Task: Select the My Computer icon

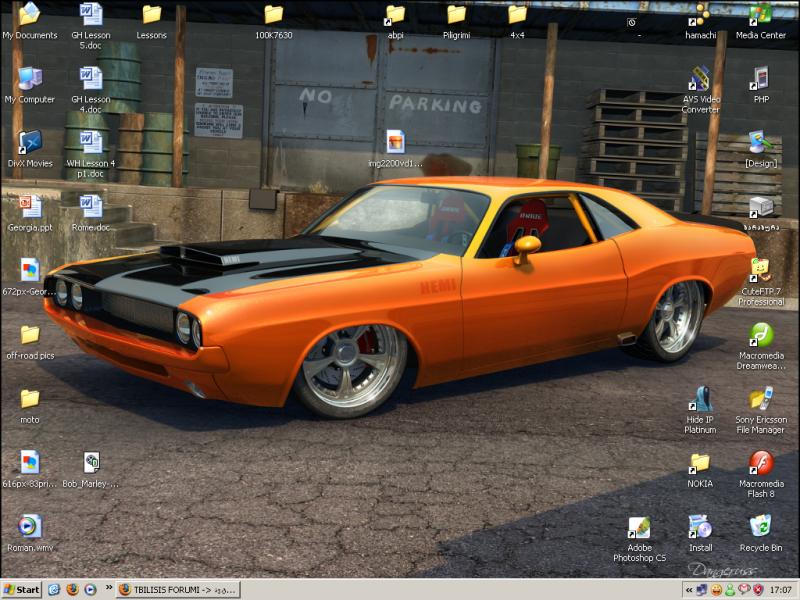Action: point(30,86)
